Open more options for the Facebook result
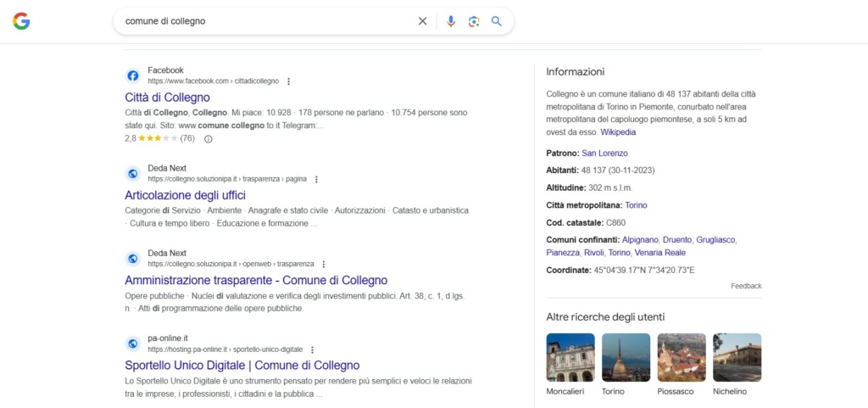This screenshot has width=868, height=408. (288, 81)
